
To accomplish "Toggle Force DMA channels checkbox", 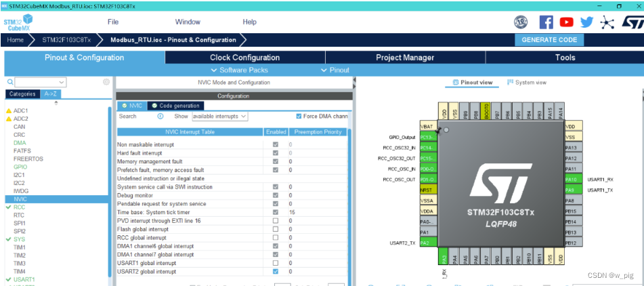I will 299,117.
